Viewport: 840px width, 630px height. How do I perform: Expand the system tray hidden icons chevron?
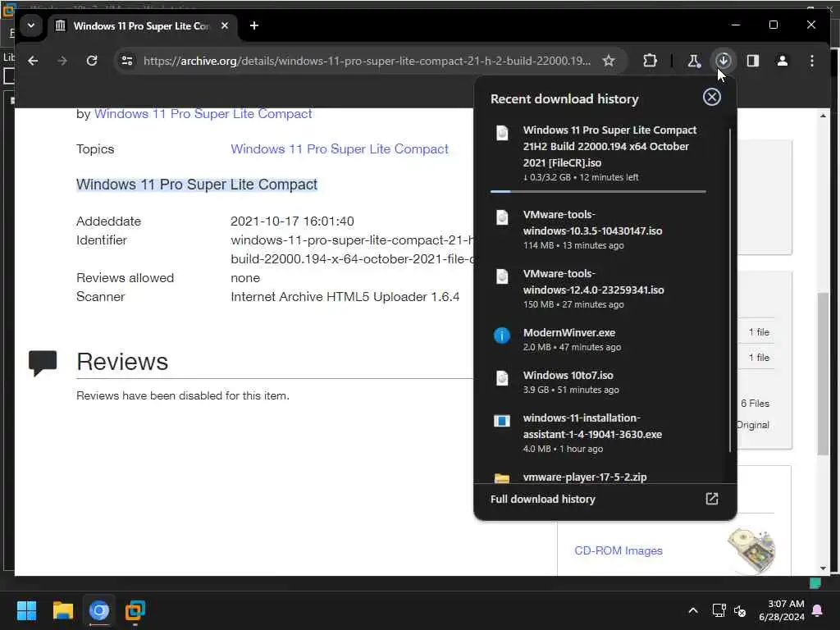click(692, 610)
